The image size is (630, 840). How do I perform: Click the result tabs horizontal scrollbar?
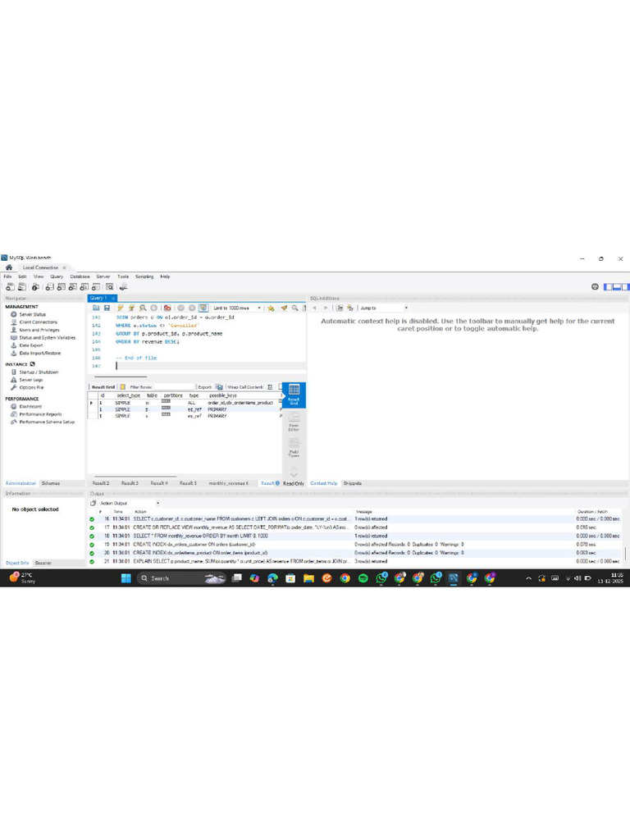pyautogui.click(x=135, y=476)
